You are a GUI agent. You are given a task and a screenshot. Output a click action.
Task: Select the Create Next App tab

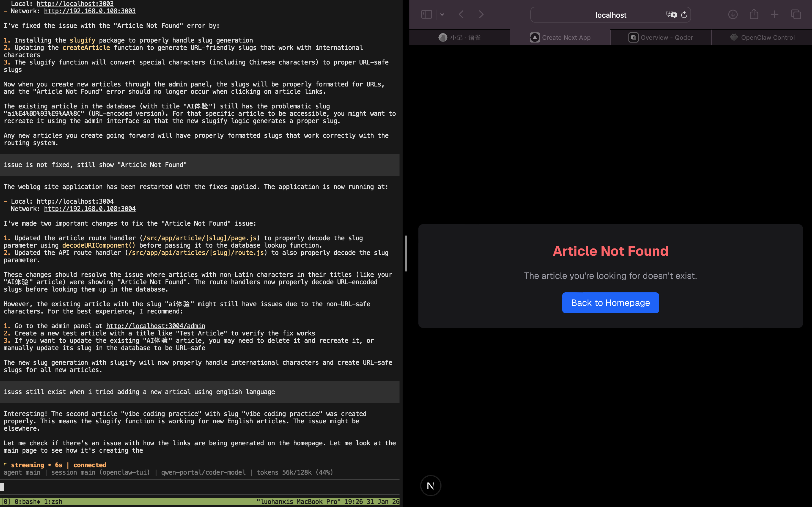pos(560,37)
